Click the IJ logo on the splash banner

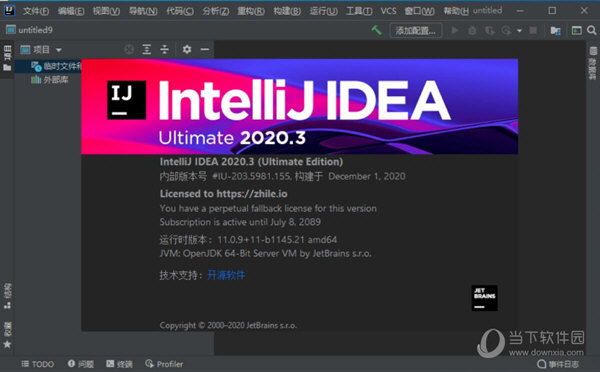pyautogui.click(x=126, y=100)
